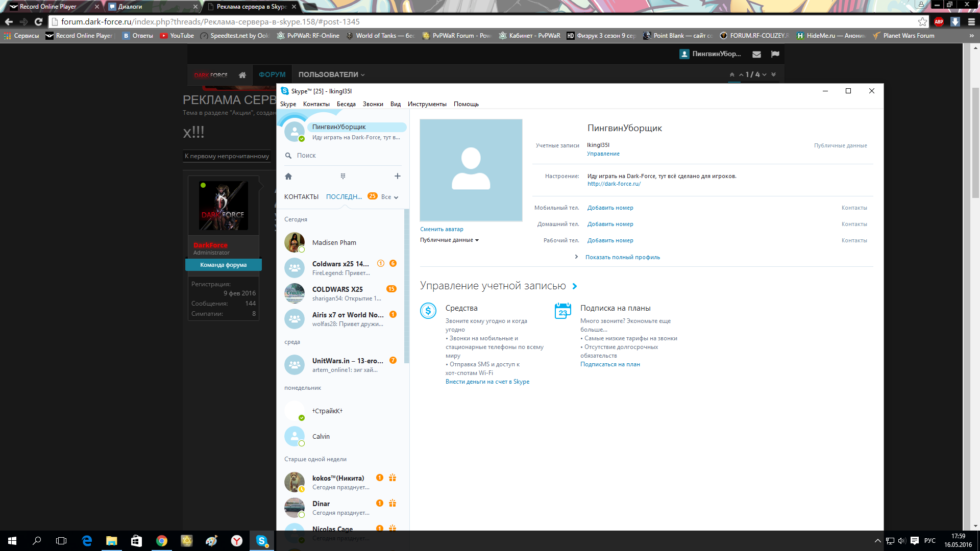
Task: Jump to first page double chevron
Action: click(x=732, y=74)
